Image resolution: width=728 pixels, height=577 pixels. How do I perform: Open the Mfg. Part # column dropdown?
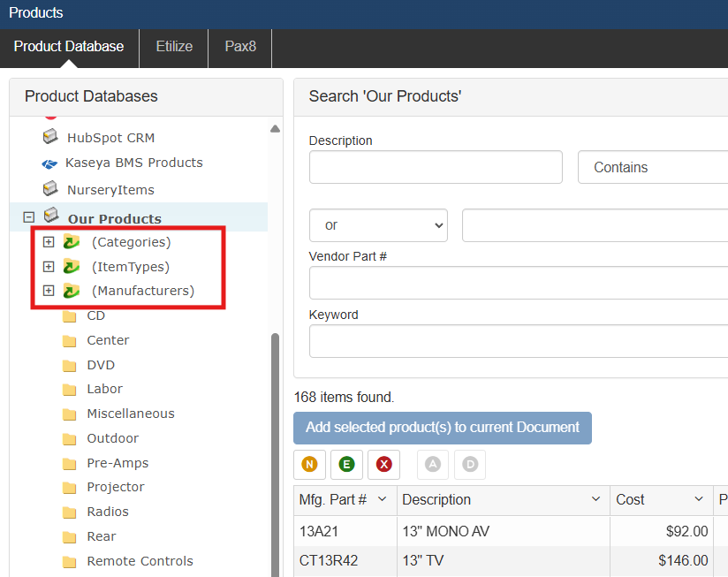[x=382, y=499]
